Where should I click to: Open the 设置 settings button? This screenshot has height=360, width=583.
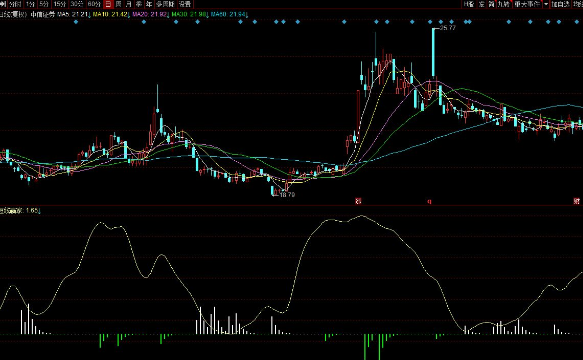[185, 4]
